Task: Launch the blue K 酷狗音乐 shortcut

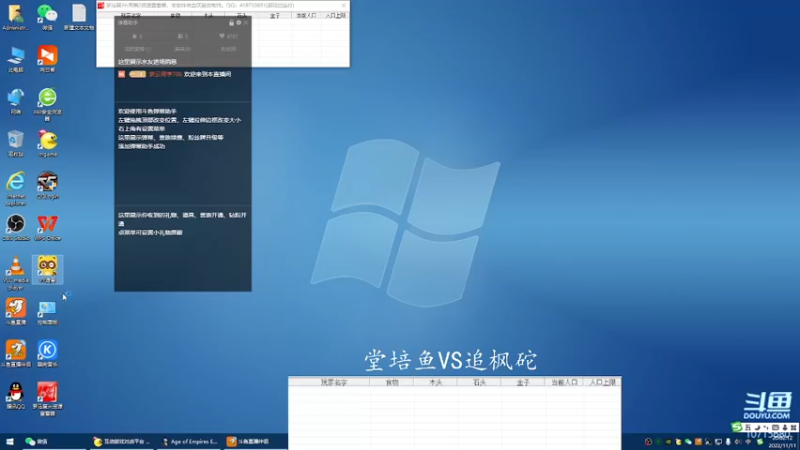Action: [x=47, y=354]
